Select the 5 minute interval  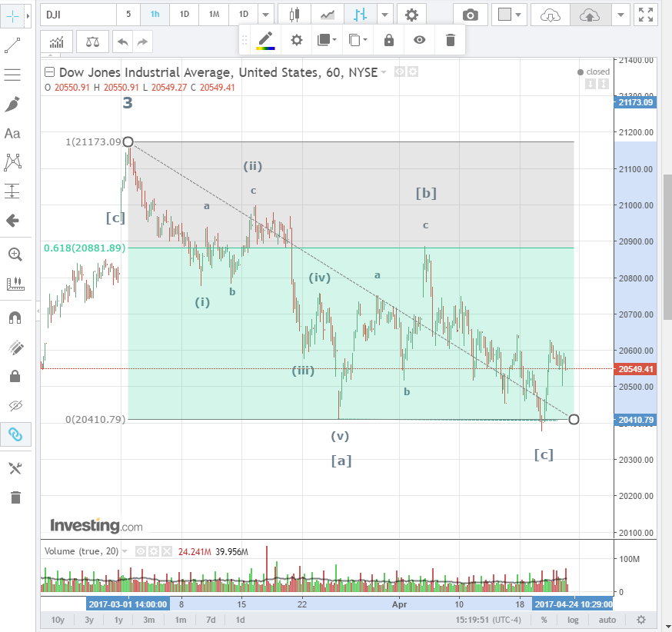[x=128, y=14]
